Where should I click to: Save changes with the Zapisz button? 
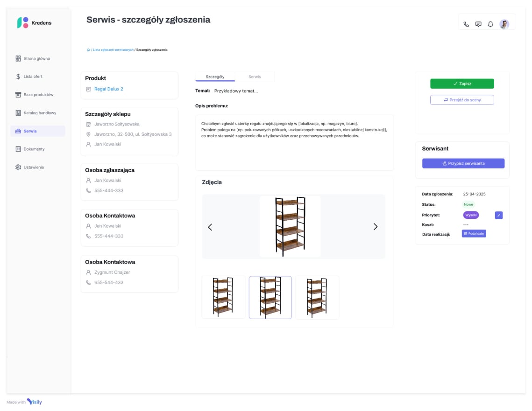pos(462,84)
